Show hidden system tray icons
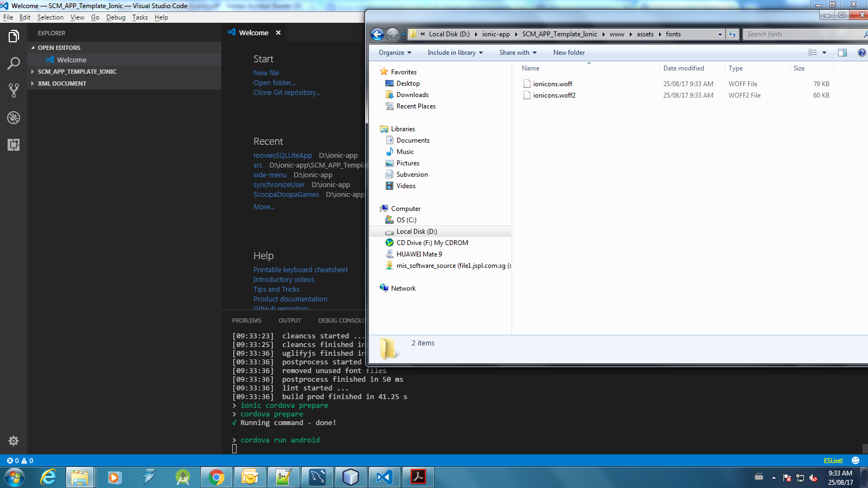 774,478
